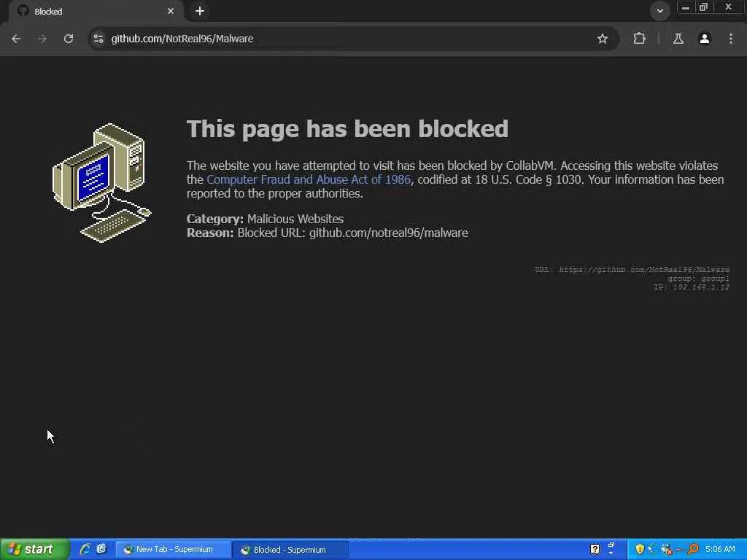Restore down the browser window
Viewport: 747px width, 560px height.
tap(704, 7)
